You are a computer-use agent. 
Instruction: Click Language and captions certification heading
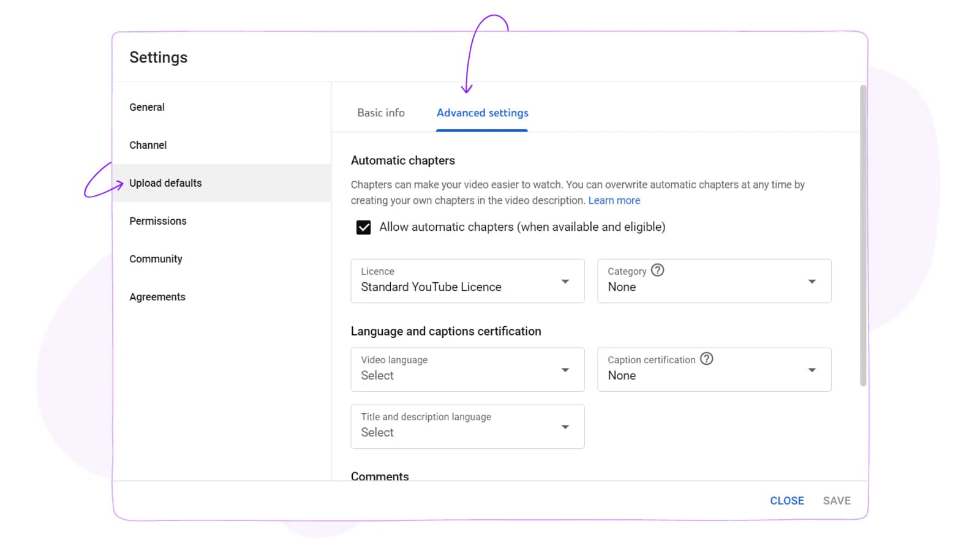(446, 331)
